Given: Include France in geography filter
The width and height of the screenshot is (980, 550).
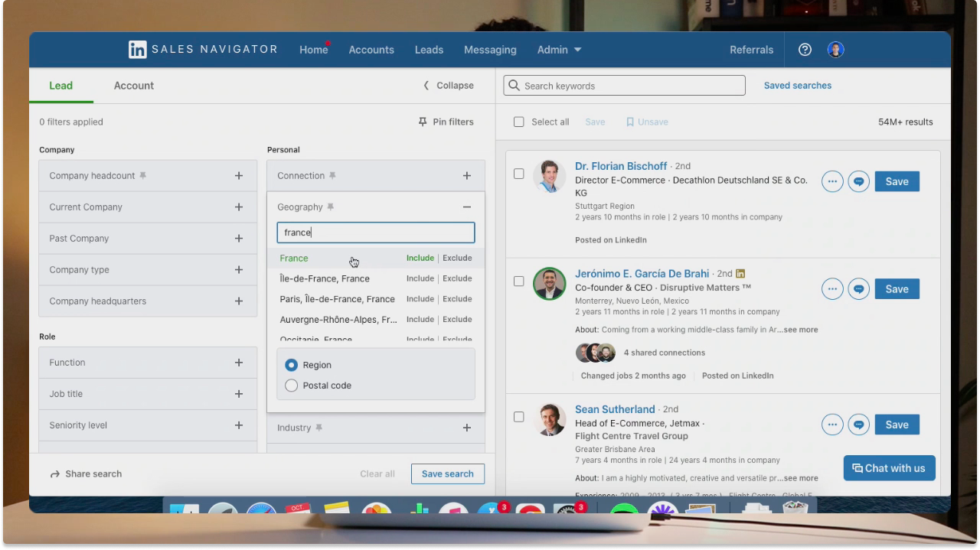Looking at the screenshot, I should coord(420,258).
